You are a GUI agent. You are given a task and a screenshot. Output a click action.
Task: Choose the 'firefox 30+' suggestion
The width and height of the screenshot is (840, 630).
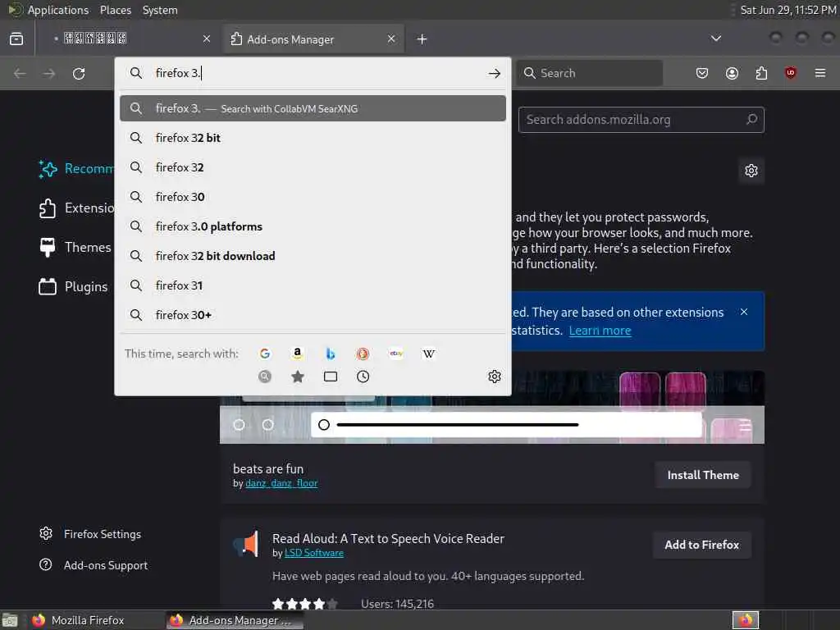coord(313,314)
